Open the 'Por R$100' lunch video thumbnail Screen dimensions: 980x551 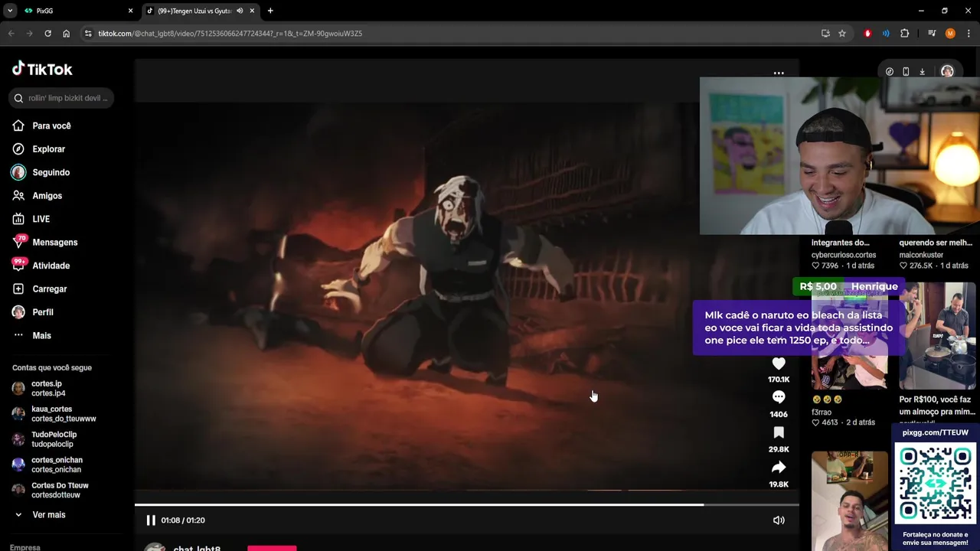[937, 337]
